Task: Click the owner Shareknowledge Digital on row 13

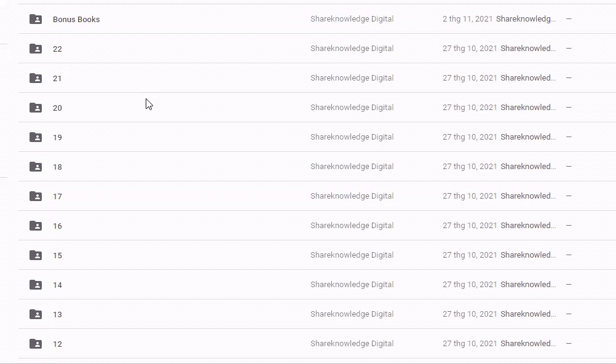Action: 352,314
